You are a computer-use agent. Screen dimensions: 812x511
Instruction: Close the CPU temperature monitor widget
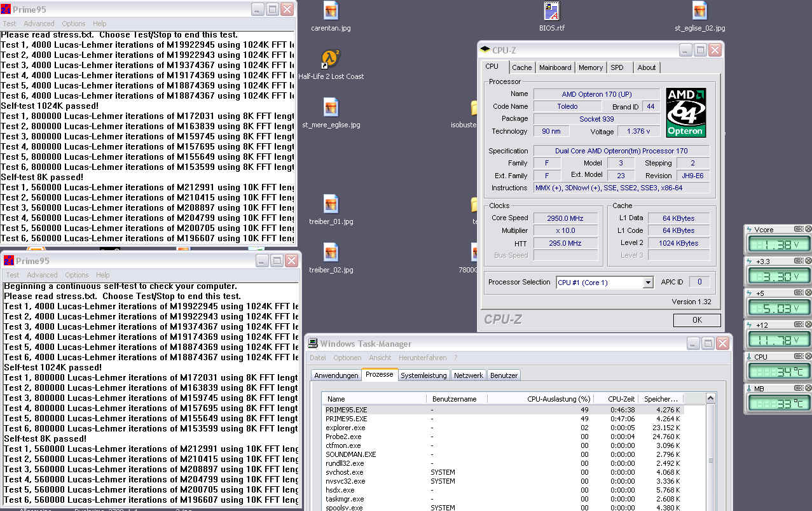(808, 357)
